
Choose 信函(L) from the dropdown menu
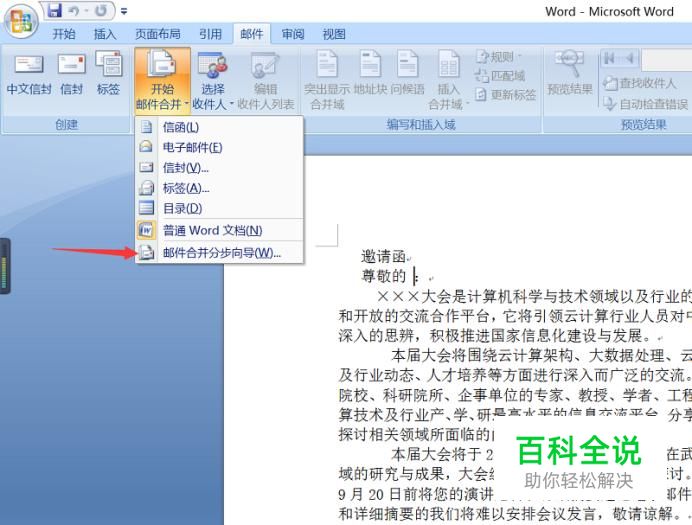click(219, 127)
